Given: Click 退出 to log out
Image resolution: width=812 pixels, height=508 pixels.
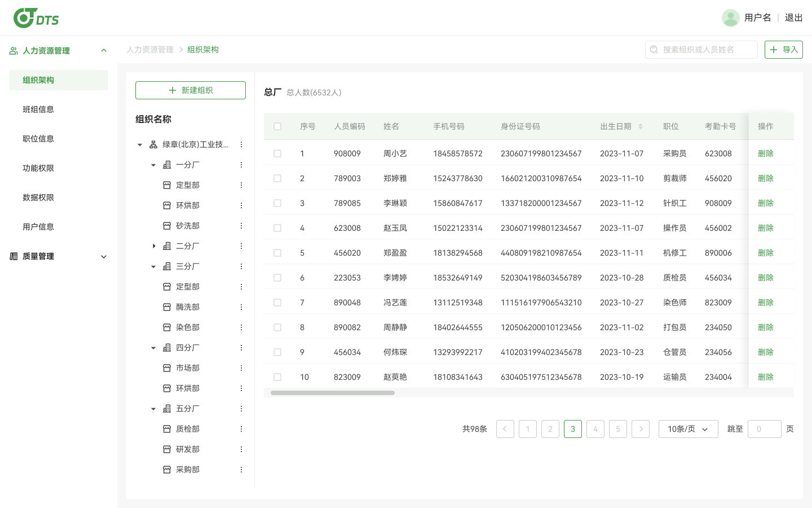Looking at the screenshot, I should pyautogui.click(x=794, y=18).
